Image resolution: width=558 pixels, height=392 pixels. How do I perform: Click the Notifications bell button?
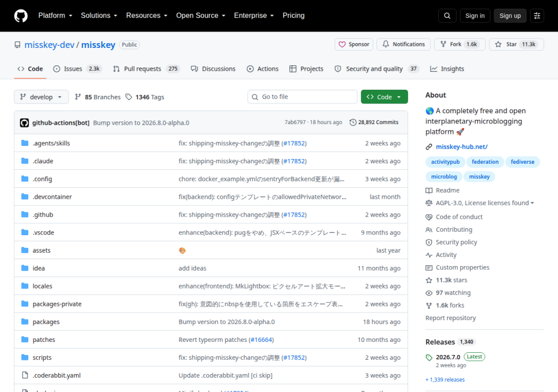(x=404, y=45)
